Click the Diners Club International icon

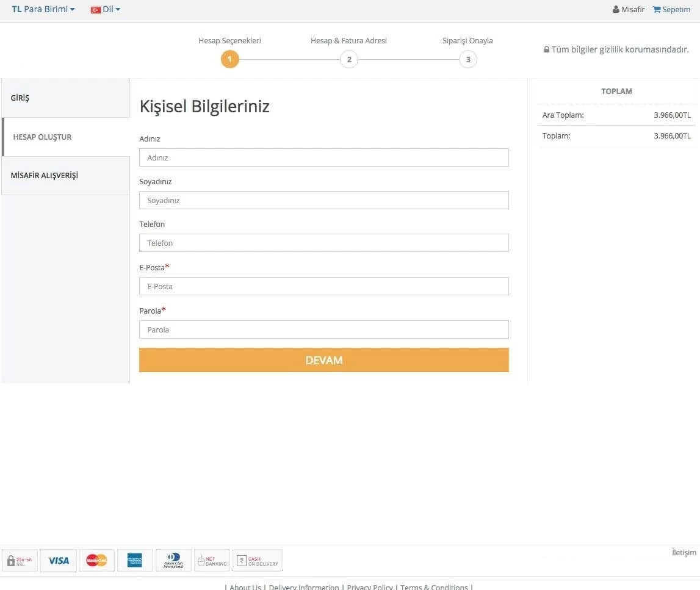point(173,560)
